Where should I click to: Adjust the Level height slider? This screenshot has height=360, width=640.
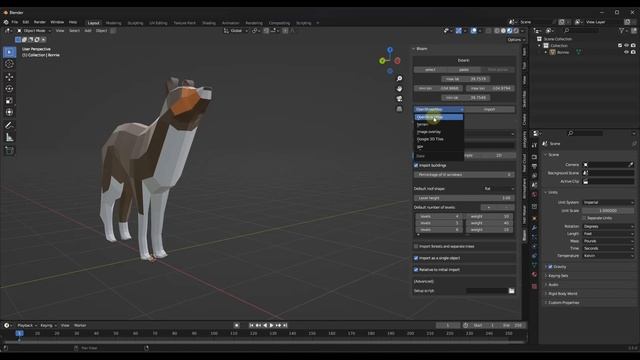pos(464,198)
